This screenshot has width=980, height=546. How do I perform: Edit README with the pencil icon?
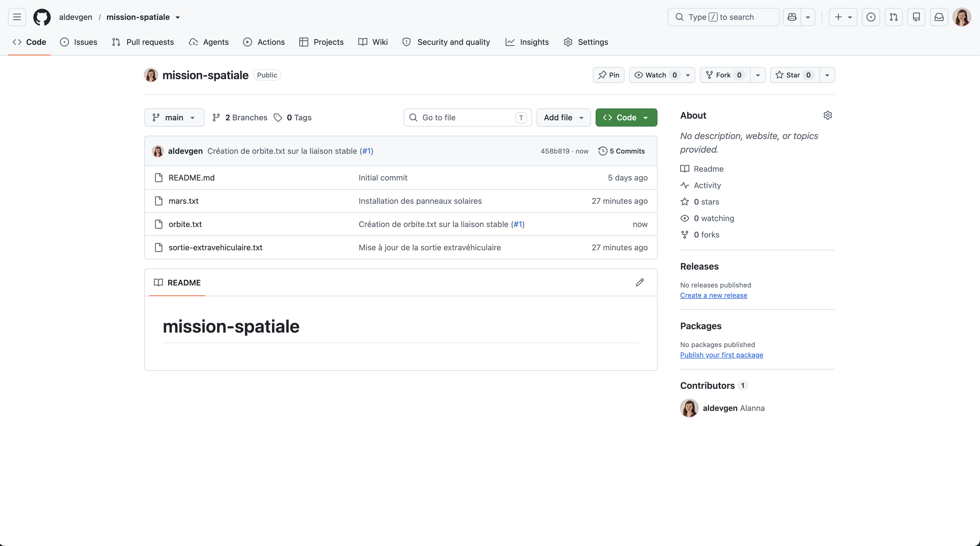click(x=640, y=282)
